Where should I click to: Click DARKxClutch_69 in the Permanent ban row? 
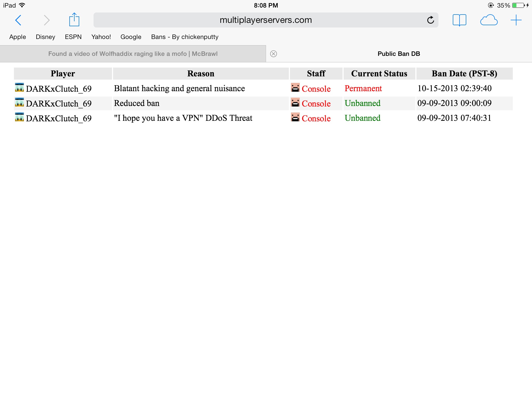pos(59,89)
